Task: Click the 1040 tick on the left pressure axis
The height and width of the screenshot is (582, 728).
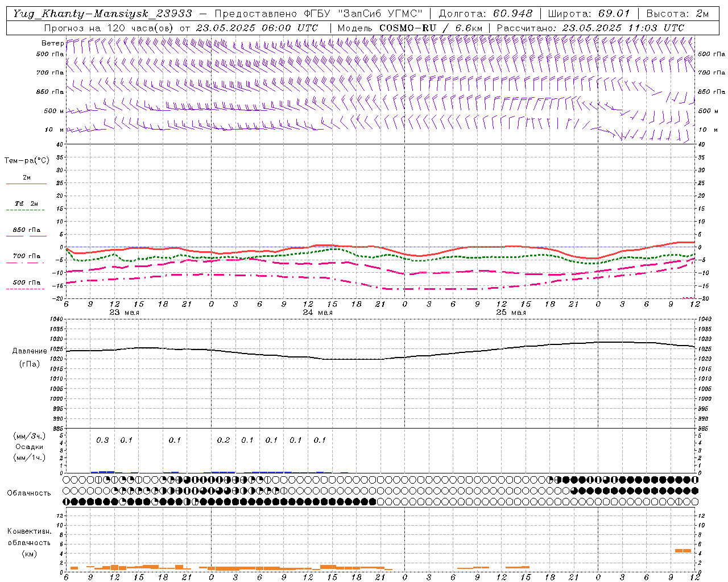Action: pyautogui.click(x=57, y=319)
